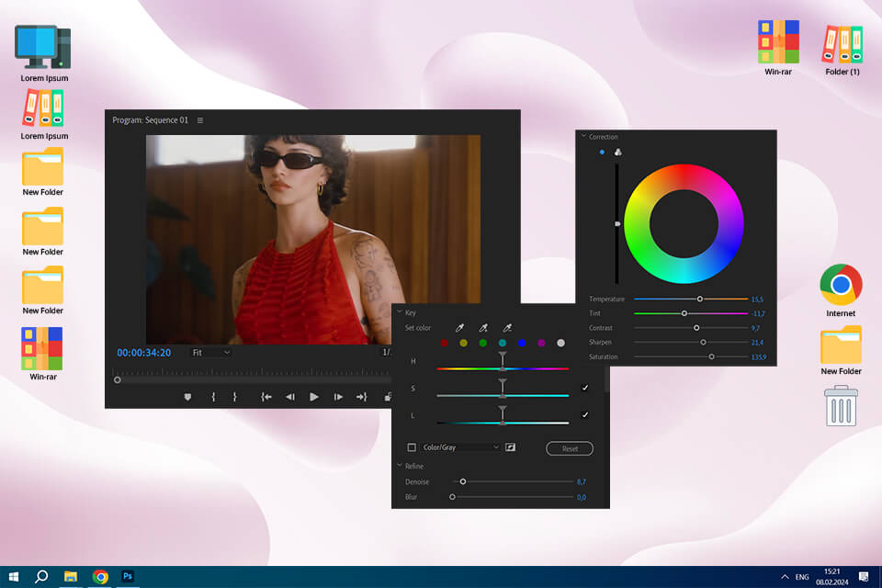882x588 pixels.
Task: Click the Reset button
Action: tap(570, 448)
